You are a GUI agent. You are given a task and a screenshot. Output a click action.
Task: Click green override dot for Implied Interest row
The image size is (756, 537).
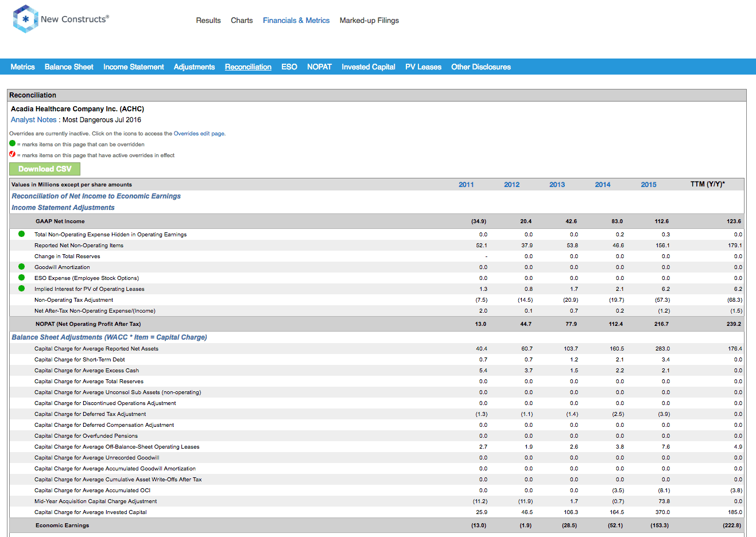click(22, 288)
